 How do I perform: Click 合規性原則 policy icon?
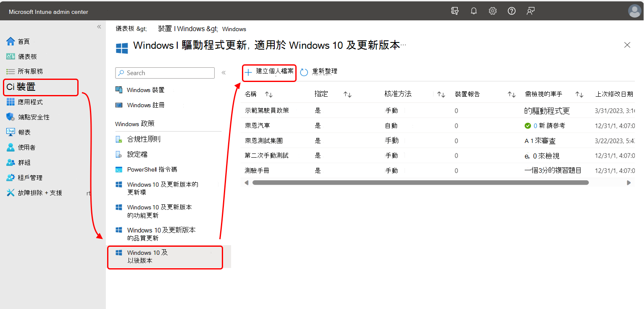[119, 139]
